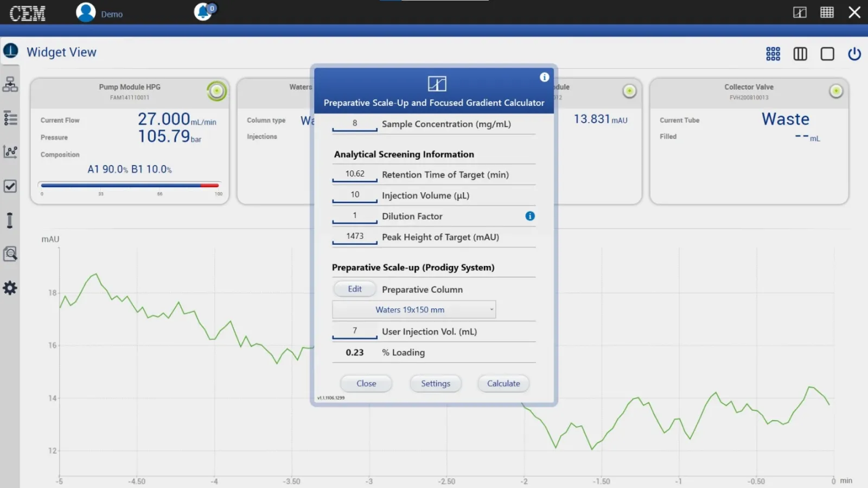The height and width of the screenshot is (488, 868).
Task: Open settings gear in sidebar
Action: (10, 288)
